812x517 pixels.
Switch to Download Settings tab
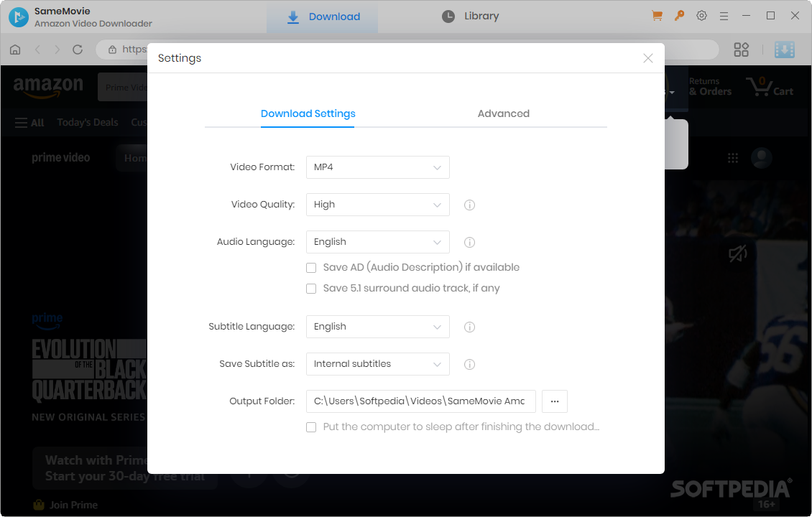click(x=308, y=114)
